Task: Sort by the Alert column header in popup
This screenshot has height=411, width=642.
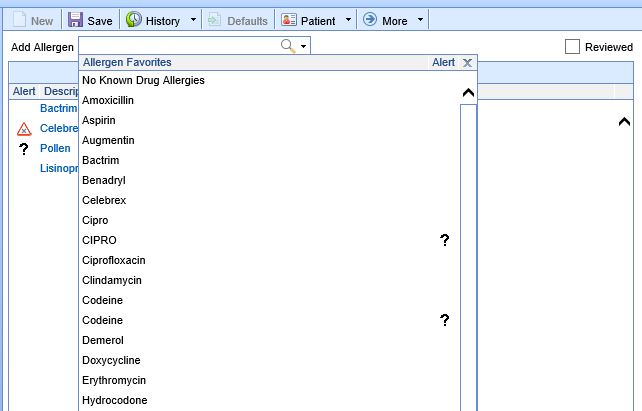Action: [x=443, y=62]
